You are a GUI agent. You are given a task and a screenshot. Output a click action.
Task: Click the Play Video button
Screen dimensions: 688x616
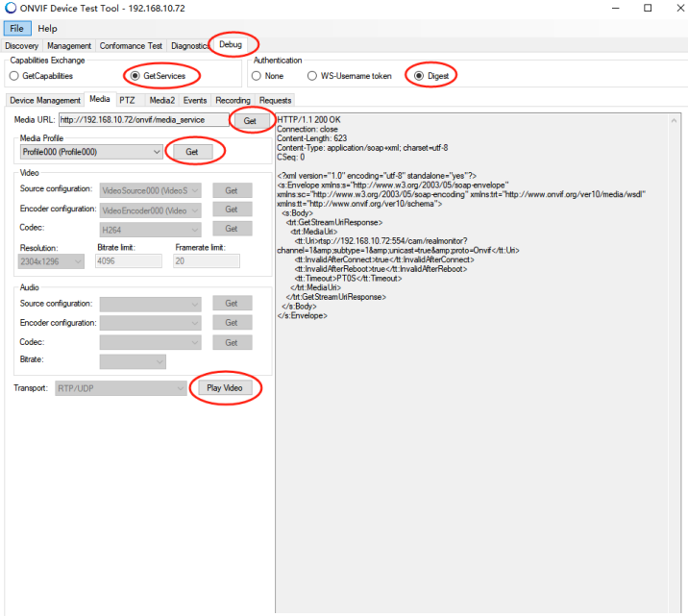[225, 388]
